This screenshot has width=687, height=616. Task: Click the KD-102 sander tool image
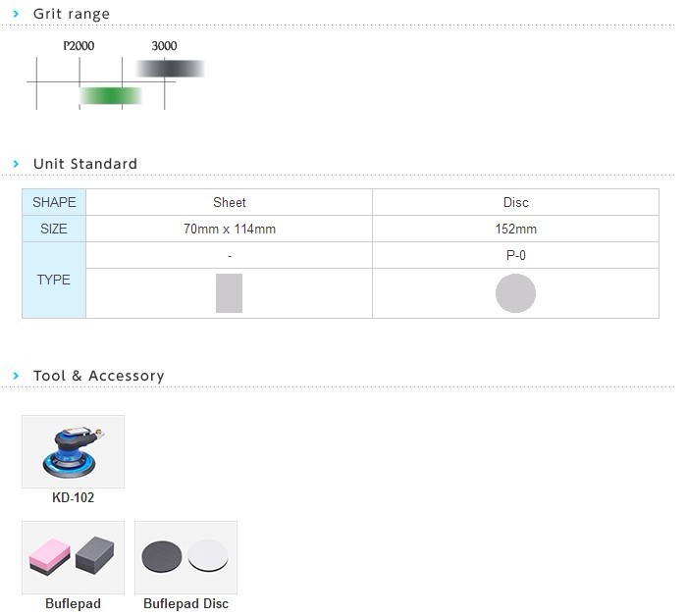click(x=73, y=451)
